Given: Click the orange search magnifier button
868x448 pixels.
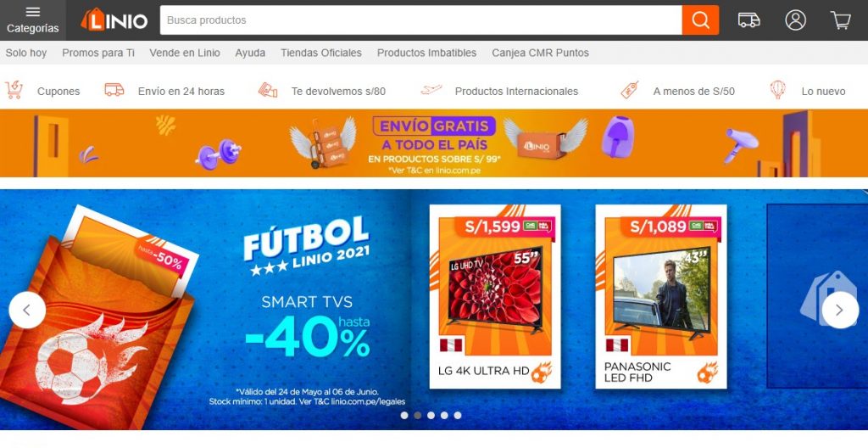Looking at the screenshot, I should (x=700, y=20).
